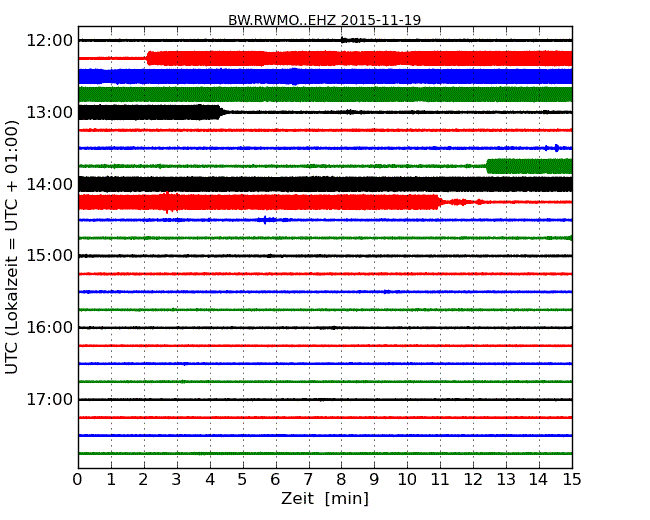Select the 12:00 y-axis time label
This screenshot has width=650, height=520.
click(x=49, y=41)
